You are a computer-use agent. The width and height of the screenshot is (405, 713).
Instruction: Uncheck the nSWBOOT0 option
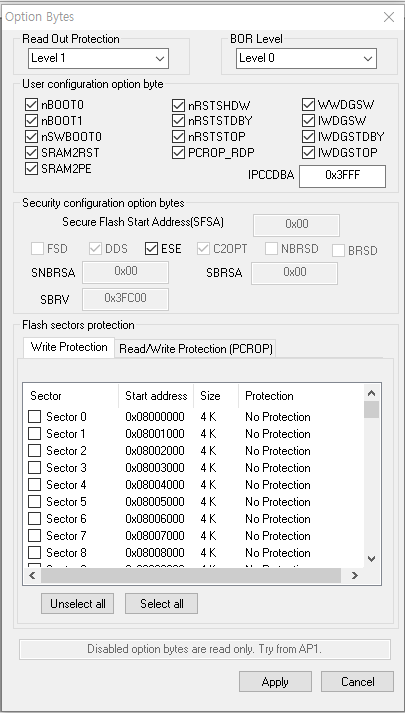point(31,136)
